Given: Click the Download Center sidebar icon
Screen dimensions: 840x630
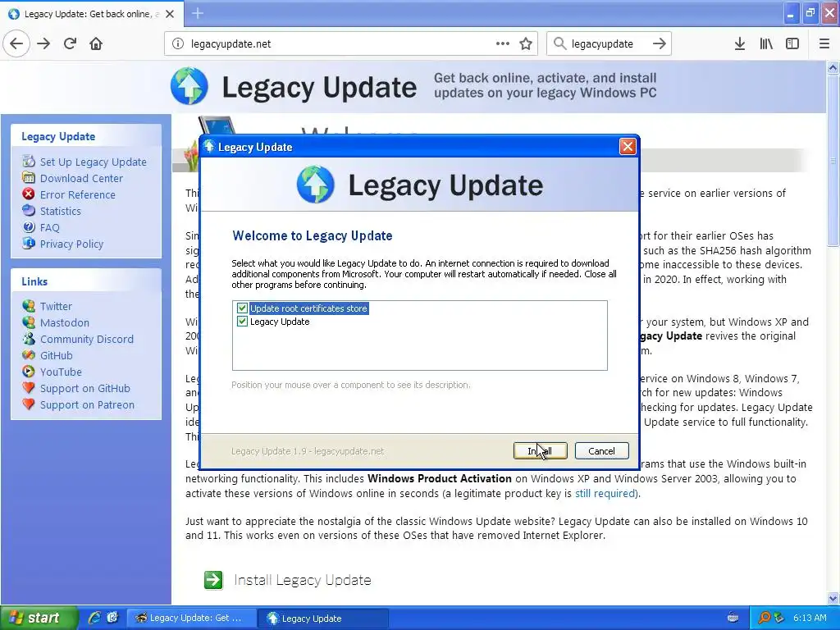Looking at the screenshot, I should click(29, 178).
